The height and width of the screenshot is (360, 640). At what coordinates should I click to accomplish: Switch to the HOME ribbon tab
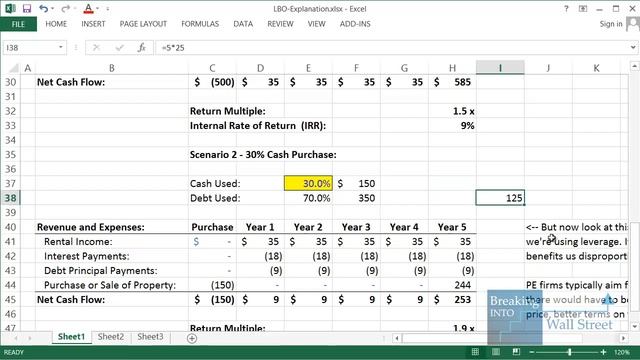click(56, 24)
